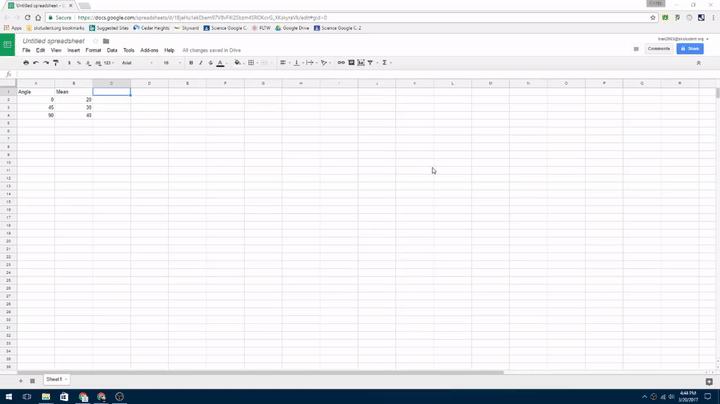Select cell containing the Angle header
The height and width of the screenshot is (404, 720).
(35, 91)
